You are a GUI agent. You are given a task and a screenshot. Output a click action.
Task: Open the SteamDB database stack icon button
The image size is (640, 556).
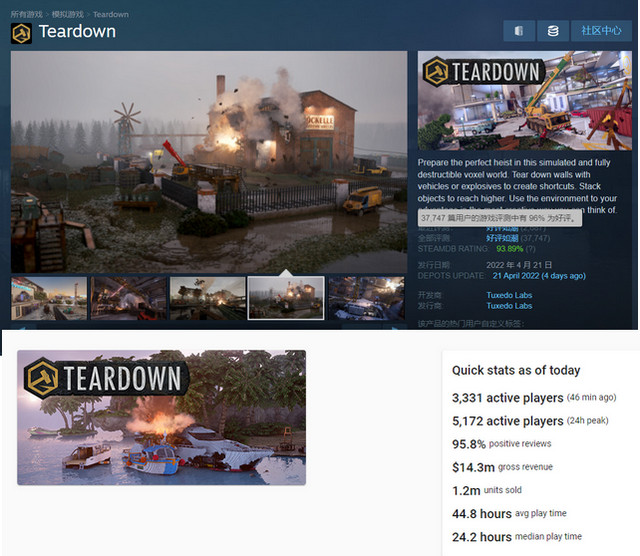[x=553, y=31]
